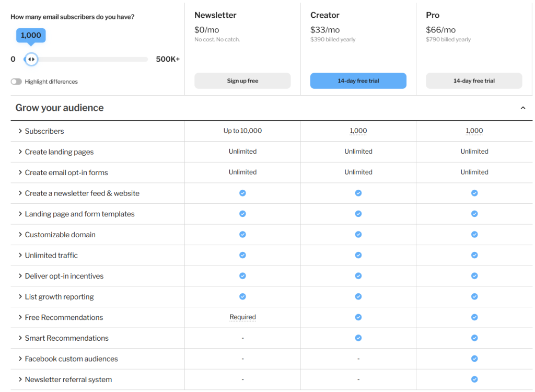Click Creator checkmark for List growth reporting

coord(358,296)
